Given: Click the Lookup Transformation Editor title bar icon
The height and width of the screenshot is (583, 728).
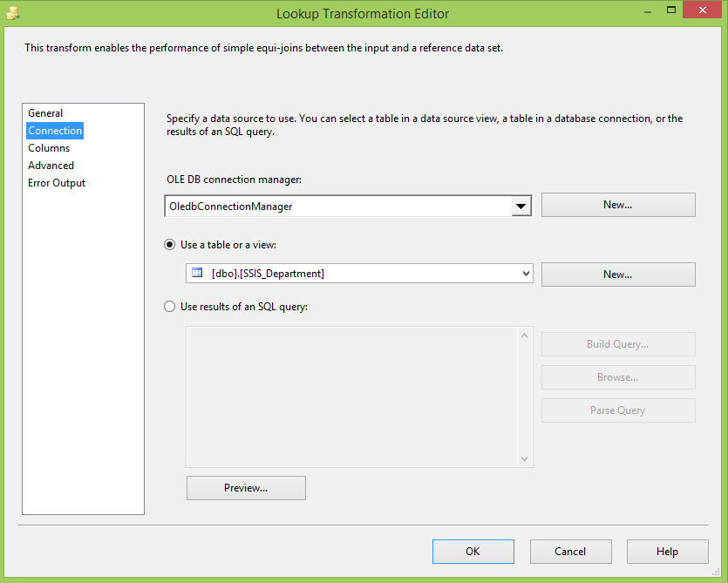Looking at the screenshot, I should coord(13,13).
